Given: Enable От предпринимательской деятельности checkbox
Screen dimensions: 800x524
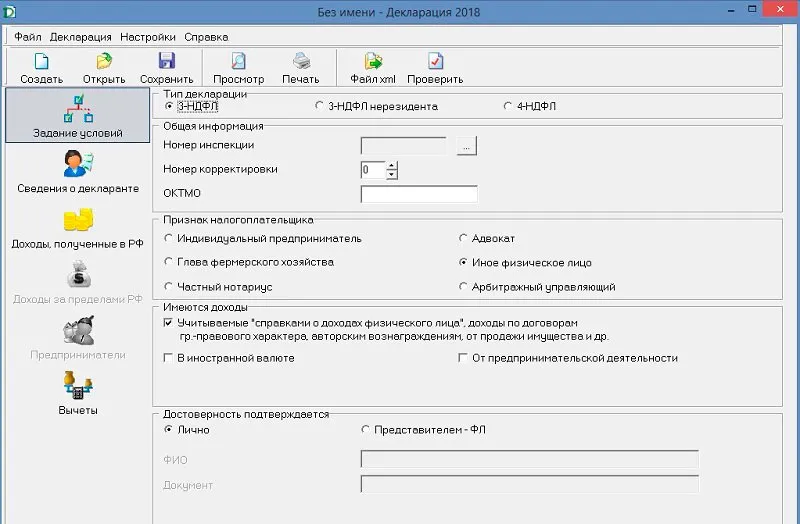Looking at the screenshot, I should 463,358.
